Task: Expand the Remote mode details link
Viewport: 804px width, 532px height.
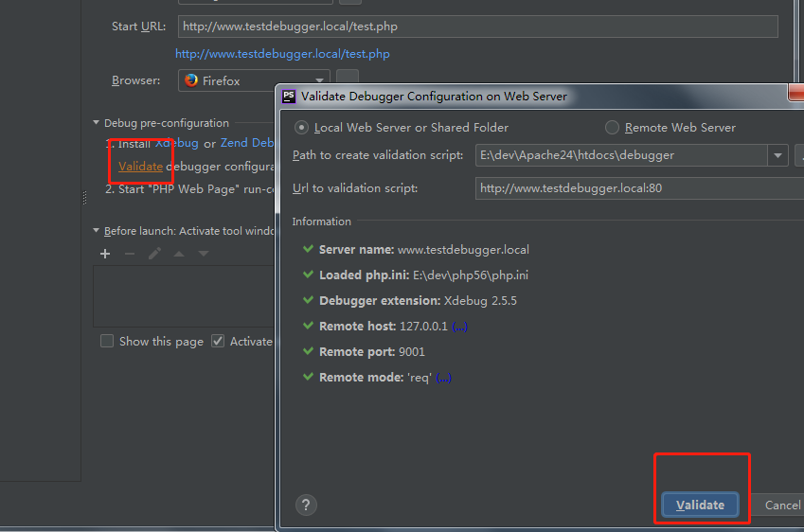Action: [443, 378]
